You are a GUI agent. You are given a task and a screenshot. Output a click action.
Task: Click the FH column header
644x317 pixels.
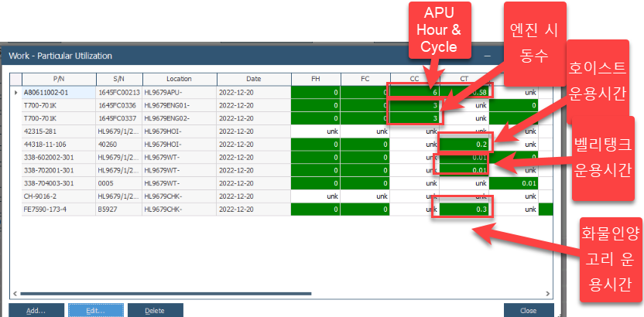coord(315,79)
